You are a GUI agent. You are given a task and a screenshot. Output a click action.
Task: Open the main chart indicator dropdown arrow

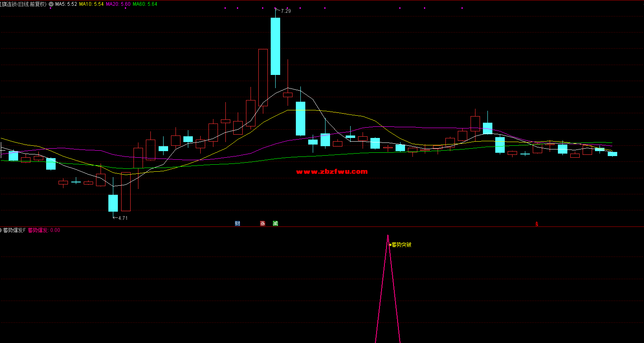pyautogui.click(x=51, y=4)
